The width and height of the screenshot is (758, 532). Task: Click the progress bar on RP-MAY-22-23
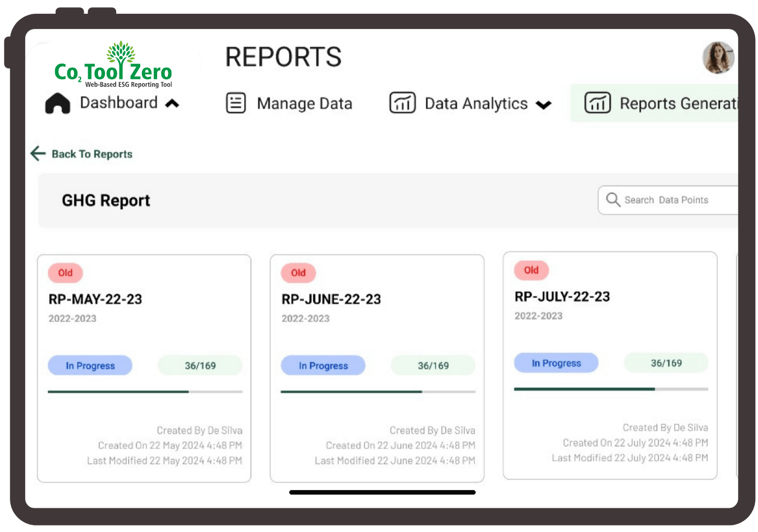[145, 392]
